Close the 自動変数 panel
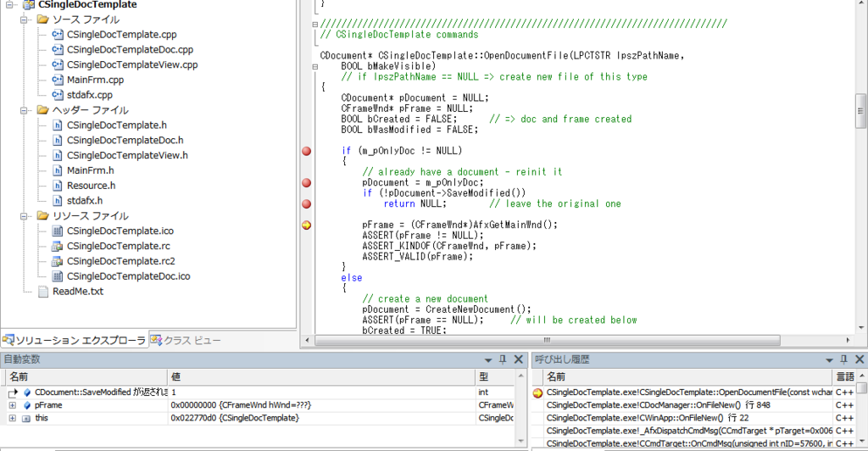This screenshot has width=868, height=451. (519, 359)
